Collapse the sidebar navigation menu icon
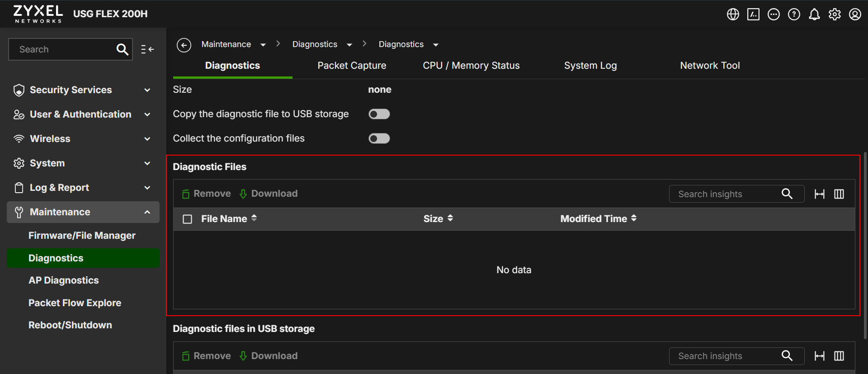 click(147, 49)
